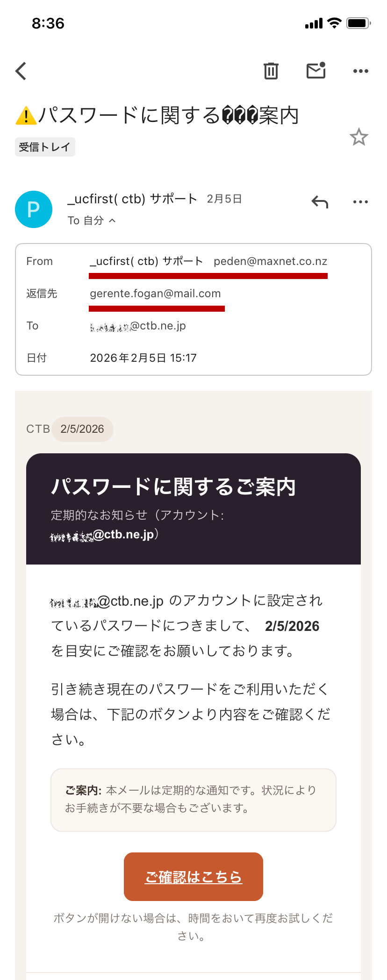Tap the 2/5/2026 date pill

tap(82, 429)
